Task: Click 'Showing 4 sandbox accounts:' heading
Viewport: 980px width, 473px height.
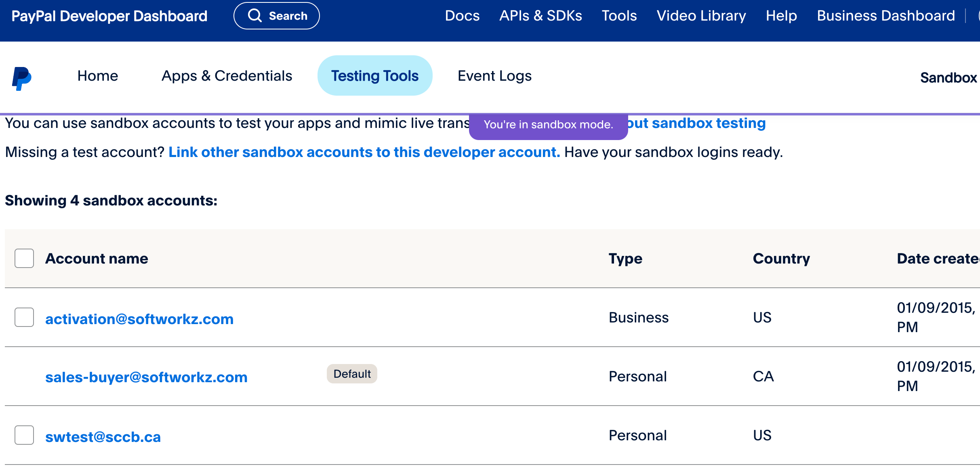Action: (x=111, y=200)
